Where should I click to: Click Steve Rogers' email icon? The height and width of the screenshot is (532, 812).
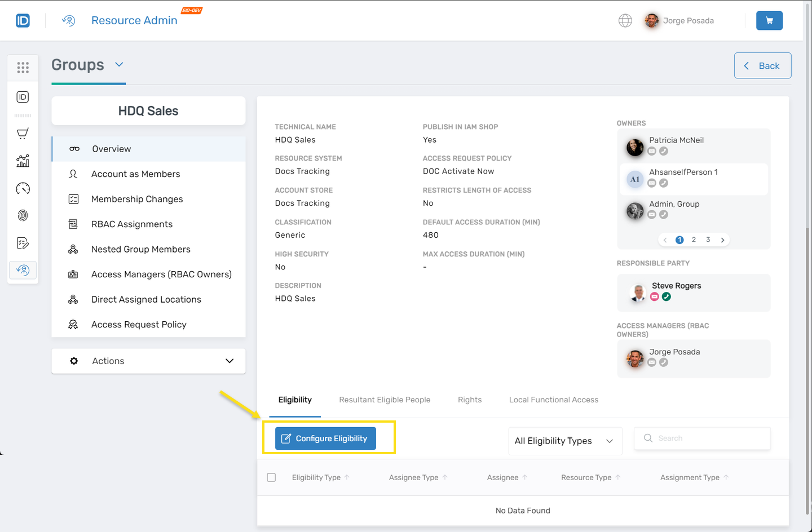(654, 297)
